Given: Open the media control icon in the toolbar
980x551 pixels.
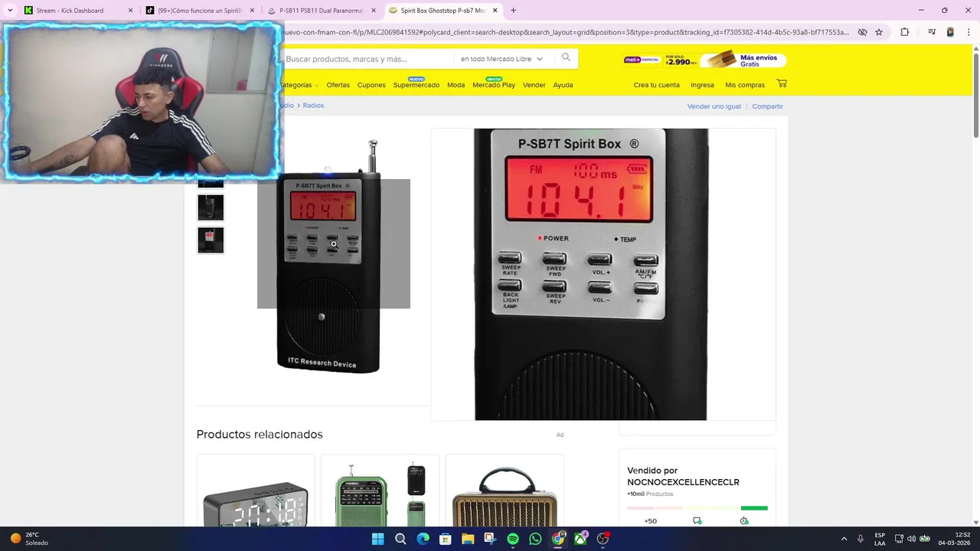Looking at the screenshot, I should click(932, 32).
